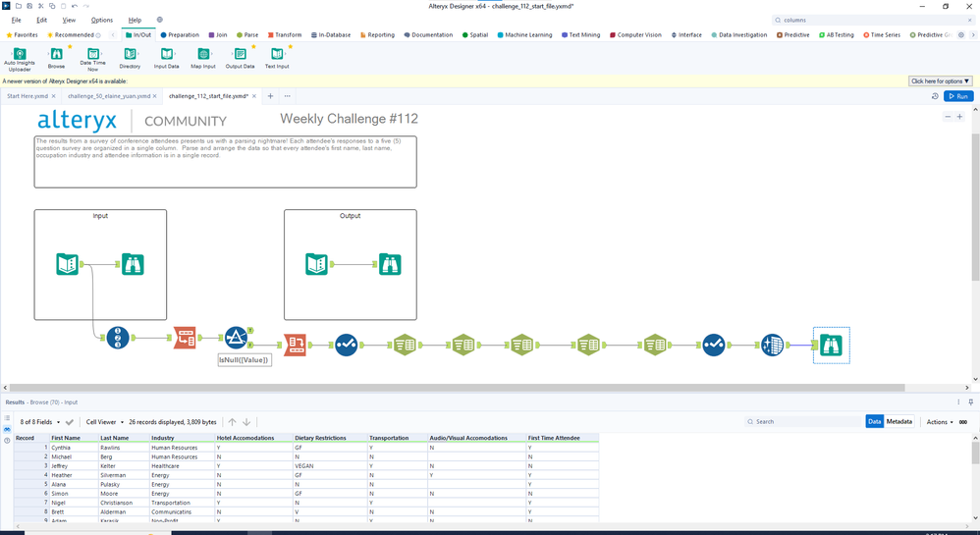Click the workflow history icon beside Run

coord(935,96)
